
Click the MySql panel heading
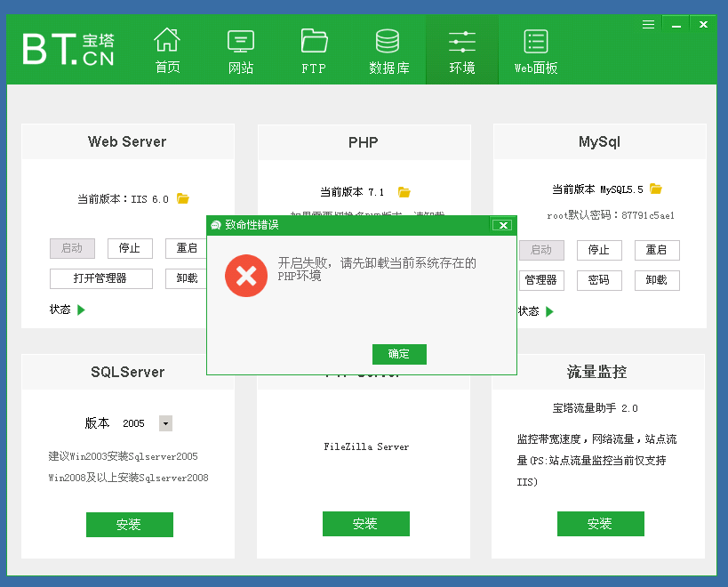pyautogui.click(x=599, y=141)
